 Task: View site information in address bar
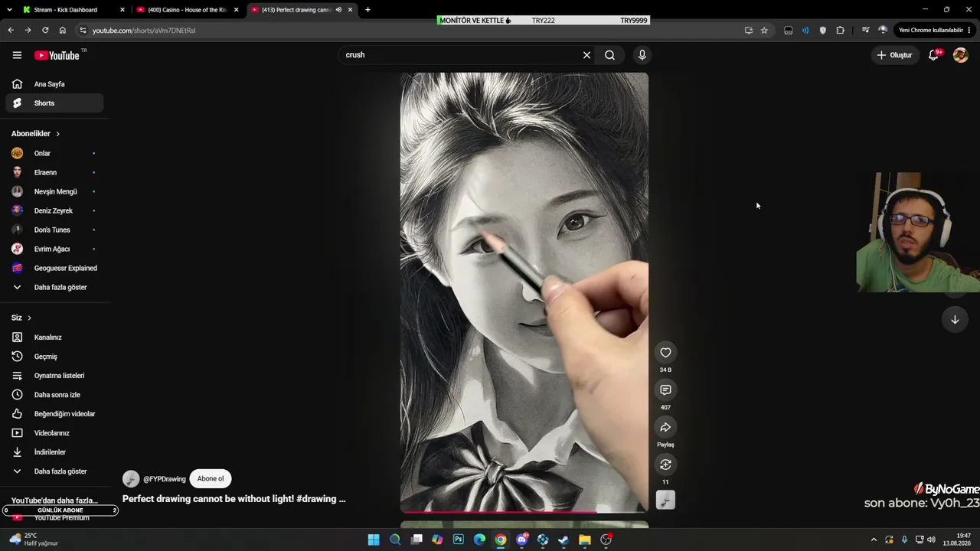point(83,30)
